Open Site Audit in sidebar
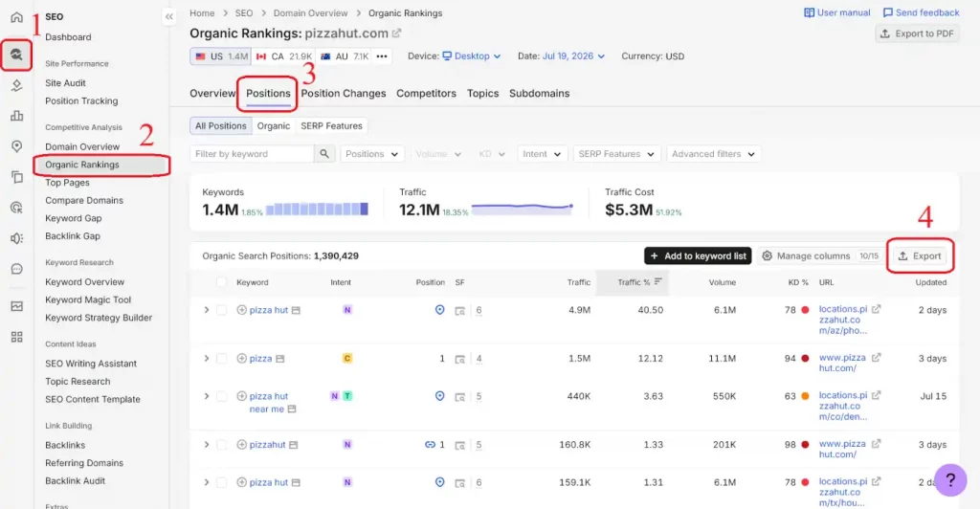Screen dimensions: 980x509 (x=66, y=83)
